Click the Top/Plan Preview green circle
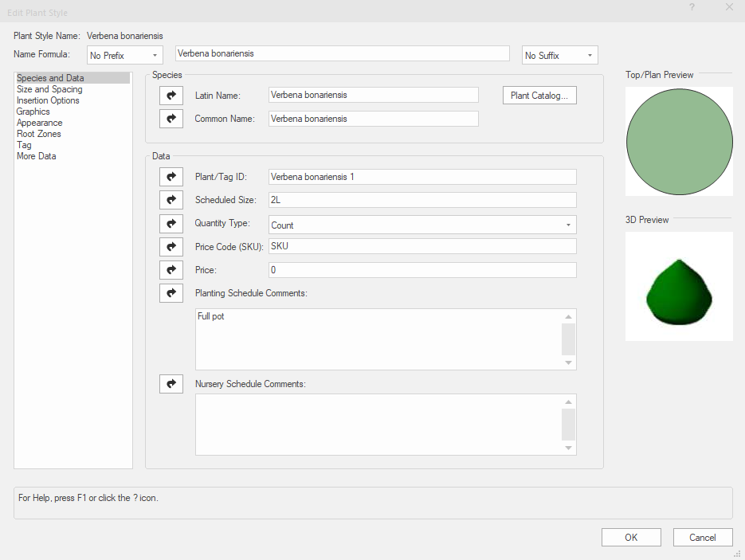Image resolution: width=745 pixels, height=560 pixels. (679, 141)
